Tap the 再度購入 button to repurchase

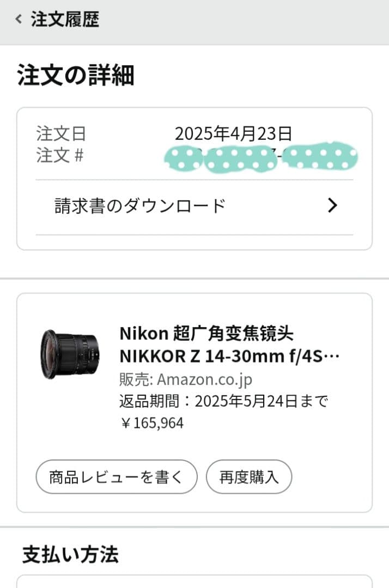pyautogui.click(x=248, y=476)
